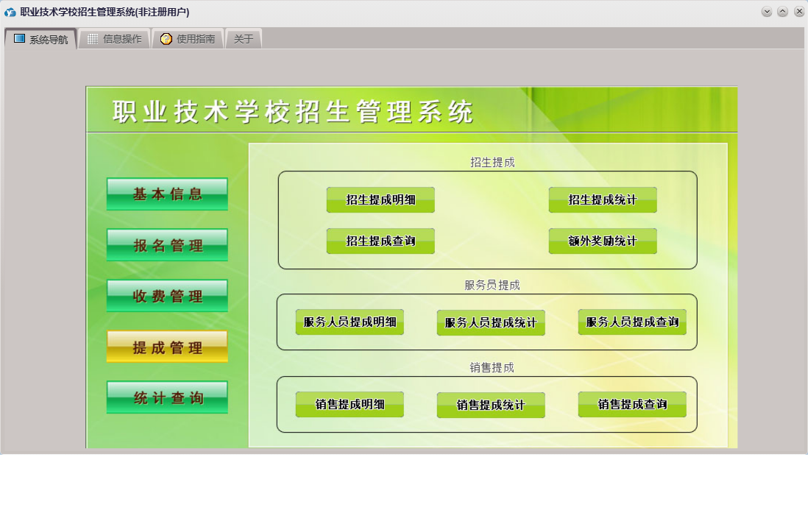
Task: Click the monitor icon on 系统导航 tab
Action: tap(20, 39)
